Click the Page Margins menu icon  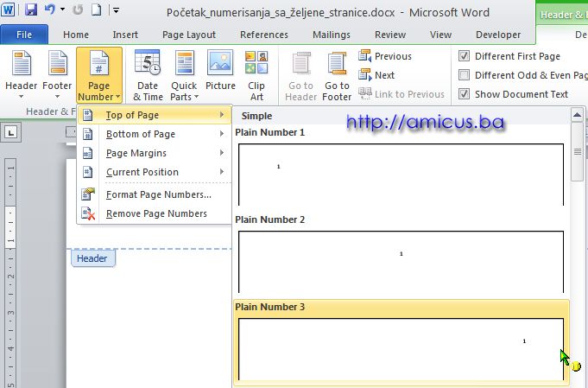[88, 153]
